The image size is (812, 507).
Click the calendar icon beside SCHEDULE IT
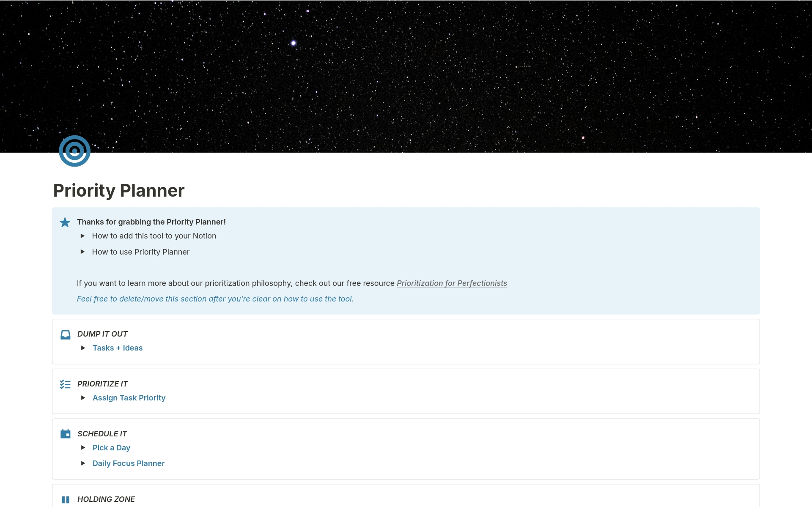click(x=66, y=434)
